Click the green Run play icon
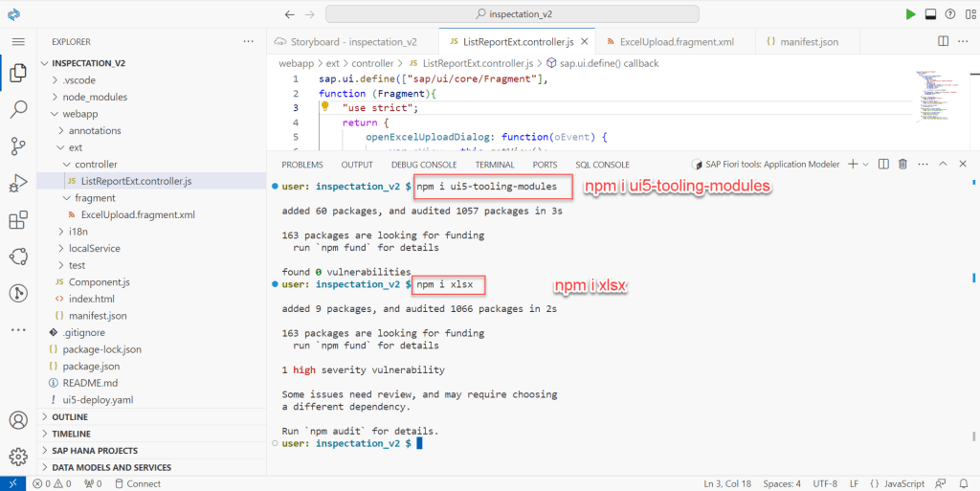This screenshot has height=491, width=980. pyautogui.click(x=910, y=14)
